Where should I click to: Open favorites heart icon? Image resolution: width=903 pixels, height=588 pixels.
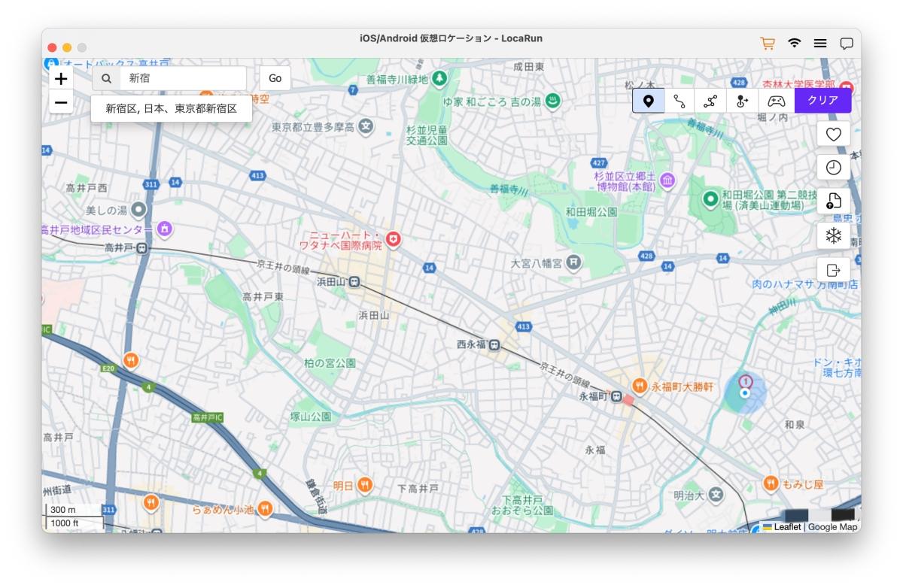tap(833, 134)
